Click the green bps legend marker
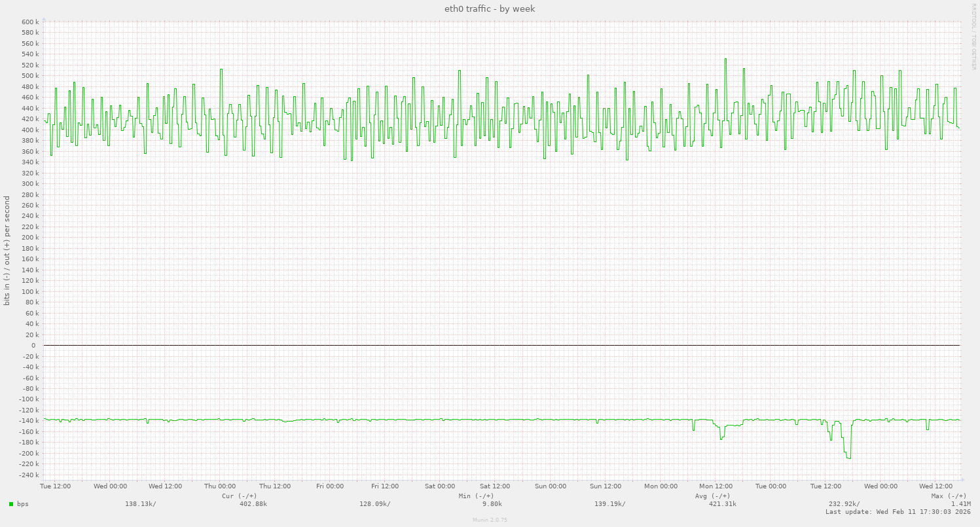 coord(12,504)
